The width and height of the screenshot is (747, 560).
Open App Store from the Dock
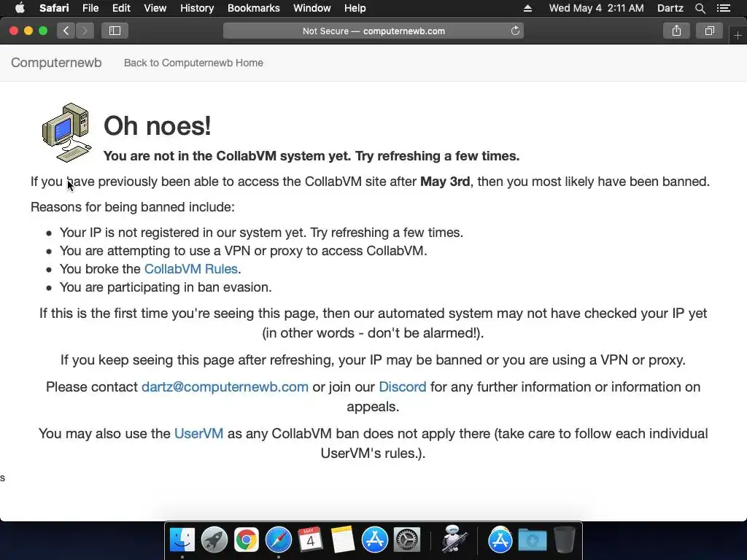tap(374, 540)
